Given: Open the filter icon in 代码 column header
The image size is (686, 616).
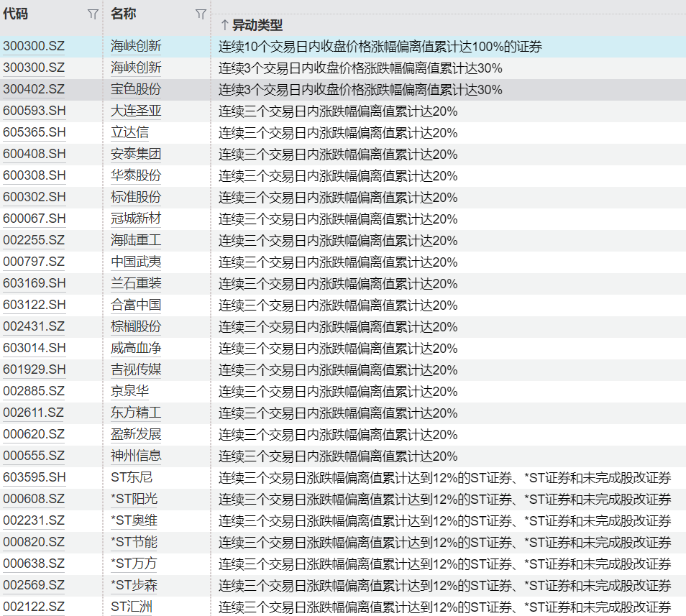Looking at the screenshot, I should 93,14.
